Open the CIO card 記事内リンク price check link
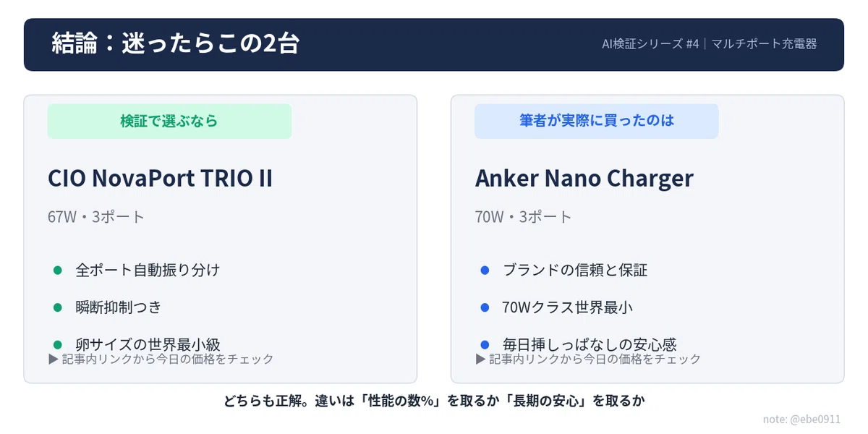Screen dimensions: 868x434 click(x=161, y=359)
